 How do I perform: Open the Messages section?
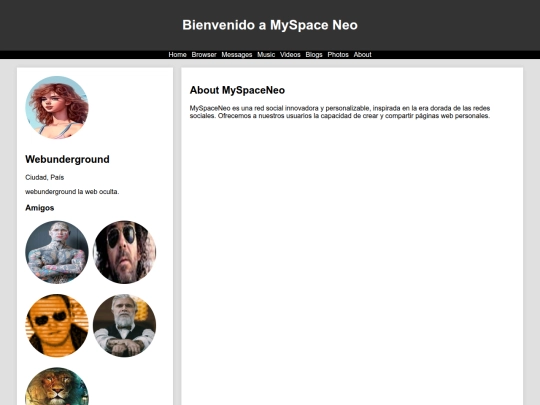pos(237,55)
